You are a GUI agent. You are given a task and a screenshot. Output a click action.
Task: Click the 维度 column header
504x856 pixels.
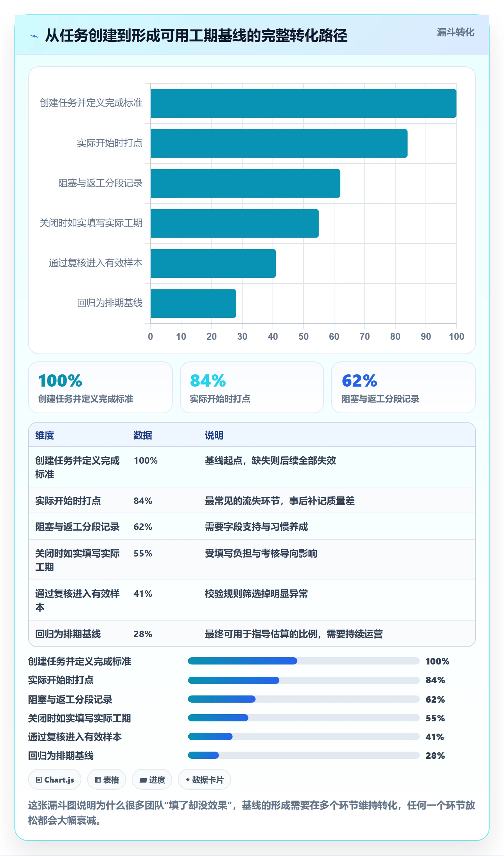click(45, 435)
